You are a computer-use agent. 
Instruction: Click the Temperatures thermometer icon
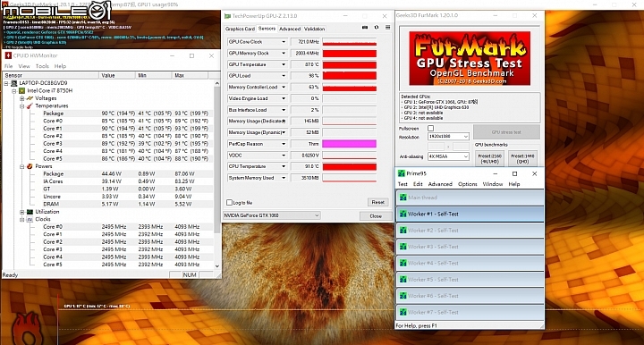(30, 105)
